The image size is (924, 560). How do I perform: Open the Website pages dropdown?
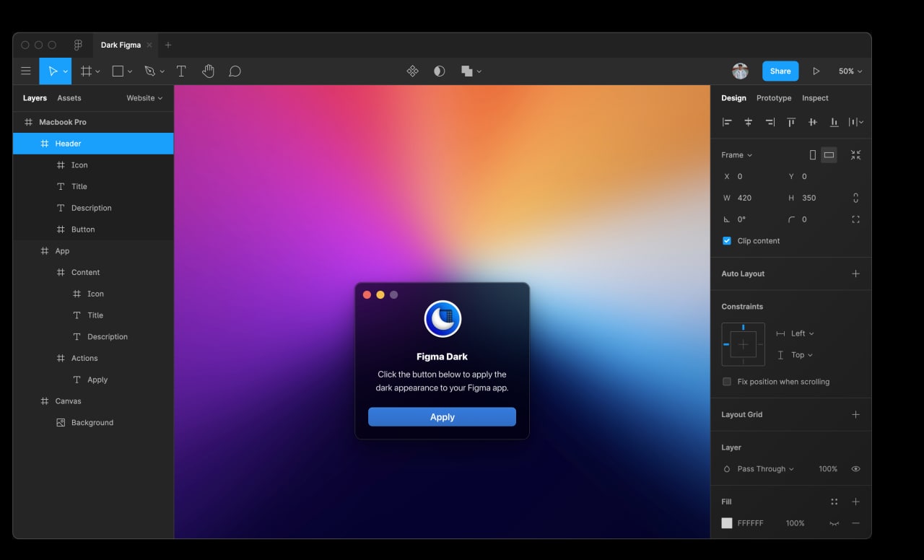tap(144, 98)
